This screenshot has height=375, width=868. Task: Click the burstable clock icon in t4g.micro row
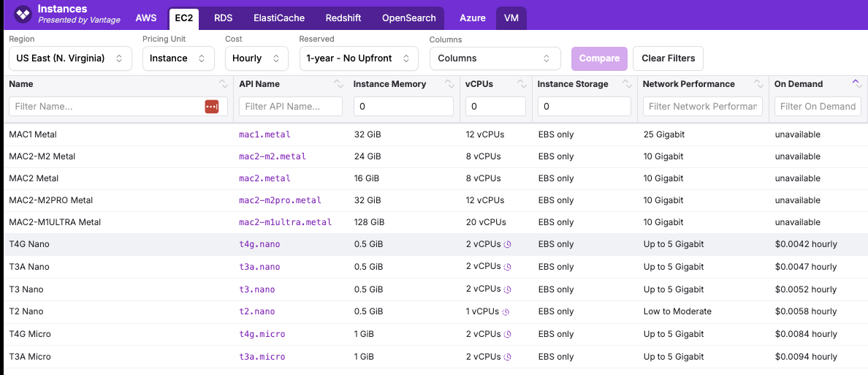tap(508, 335)
